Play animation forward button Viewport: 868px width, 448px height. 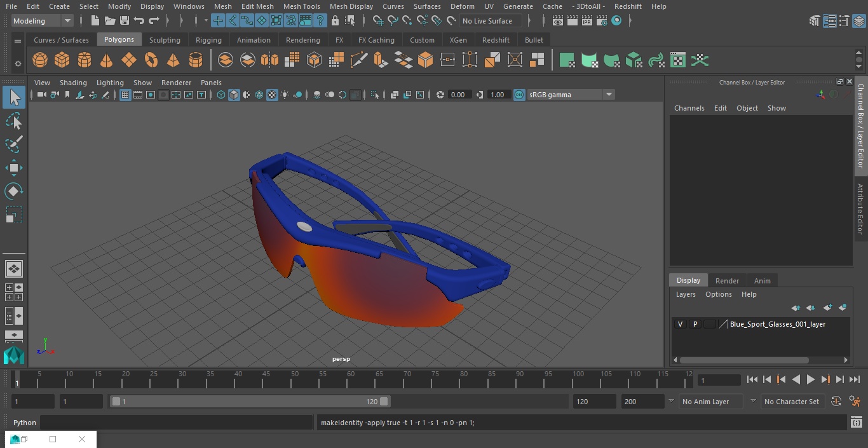810,379
